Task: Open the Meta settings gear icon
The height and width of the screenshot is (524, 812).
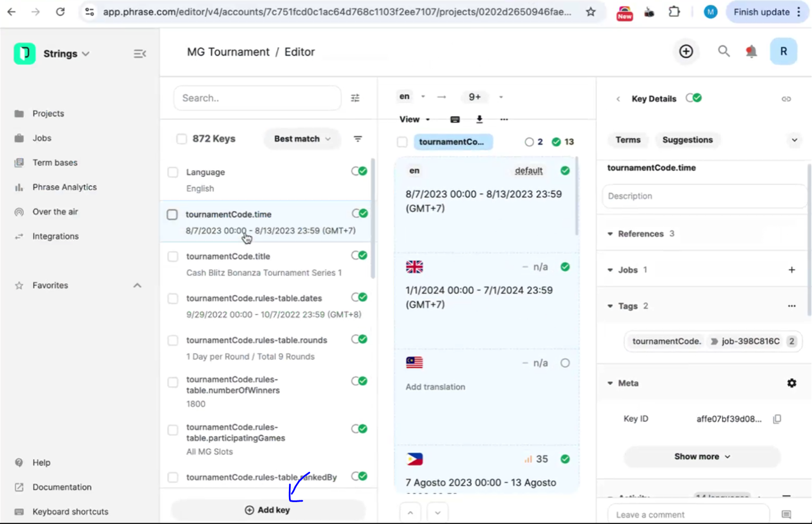Action: 791,383
